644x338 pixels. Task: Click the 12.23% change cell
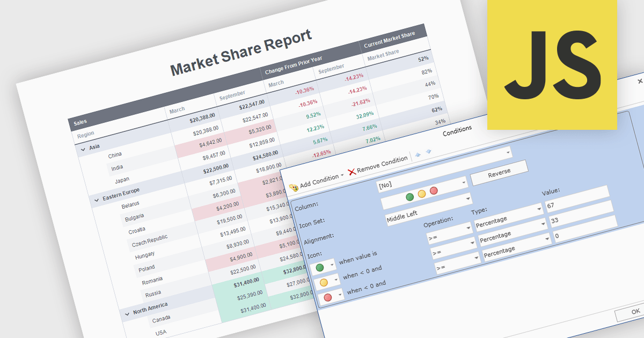click(316, 128)
